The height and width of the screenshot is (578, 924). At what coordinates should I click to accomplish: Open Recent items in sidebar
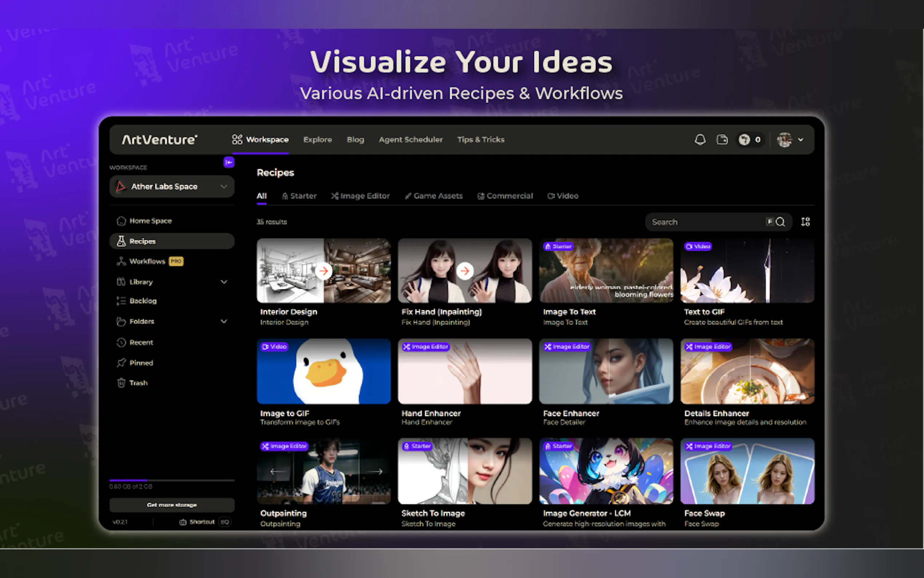click(x=140, y=343)
